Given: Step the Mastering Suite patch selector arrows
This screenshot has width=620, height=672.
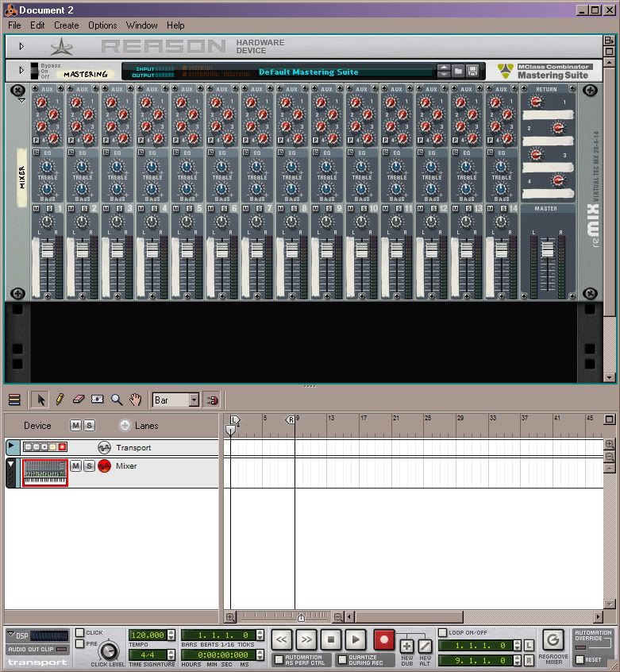Looking at the screenshot, I should (x=444, y=71).
